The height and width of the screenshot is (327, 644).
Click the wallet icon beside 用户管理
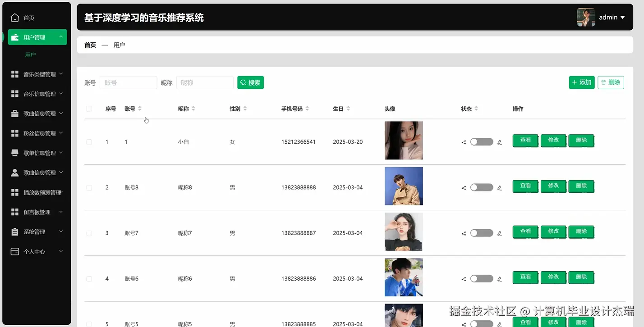click(x=15, y=37)
